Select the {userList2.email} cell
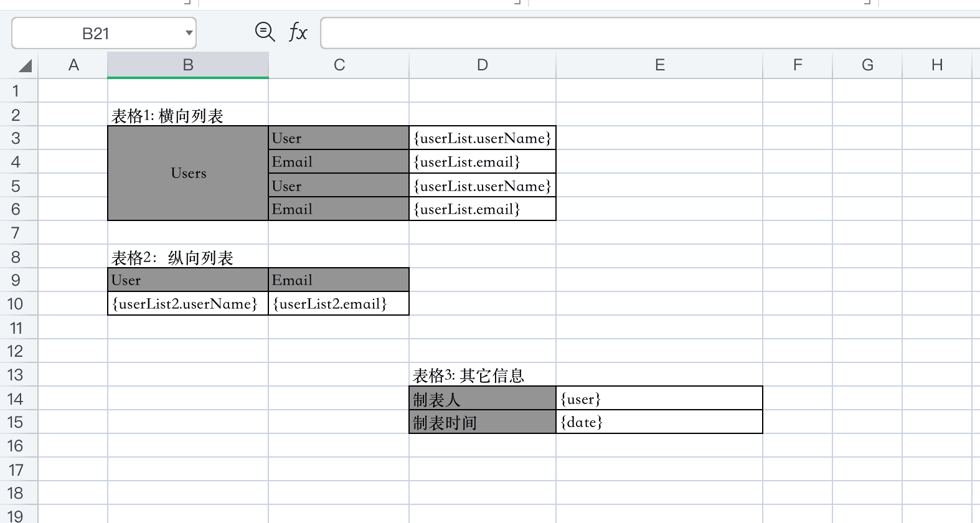This screenshot has width=980, height=523. click(x=338, y=304)
